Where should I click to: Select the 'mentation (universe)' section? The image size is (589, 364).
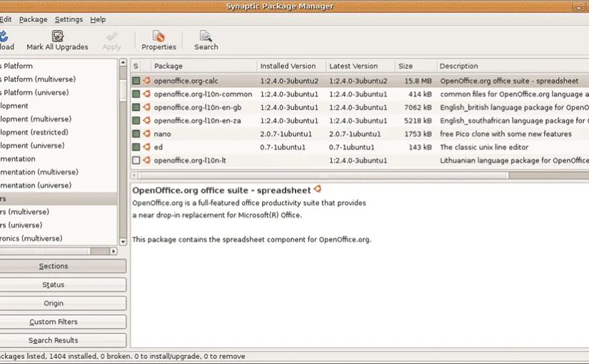point(36,185)
